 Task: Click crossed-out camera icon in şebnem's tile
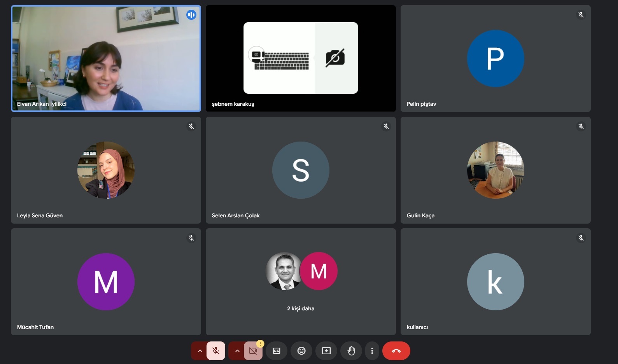pos(335,58)
